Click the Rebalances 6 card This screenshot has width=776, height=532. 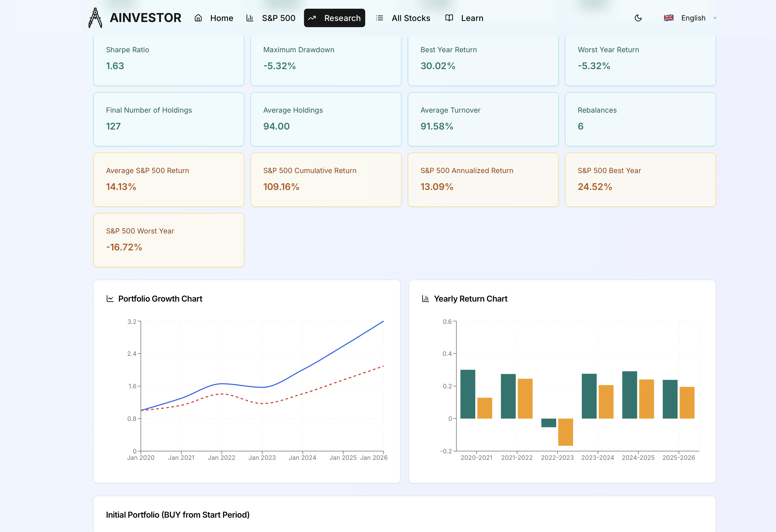pos(640,119)
